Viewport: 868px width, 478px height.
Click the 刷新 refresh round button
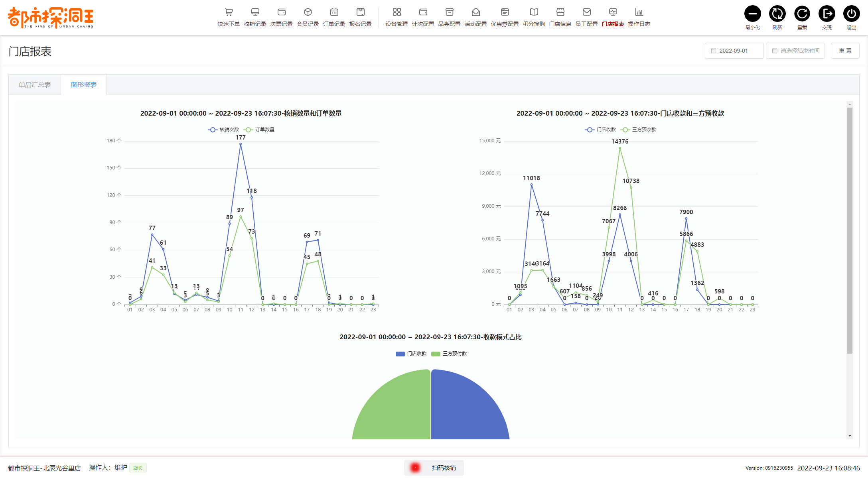tap(777, 14)
